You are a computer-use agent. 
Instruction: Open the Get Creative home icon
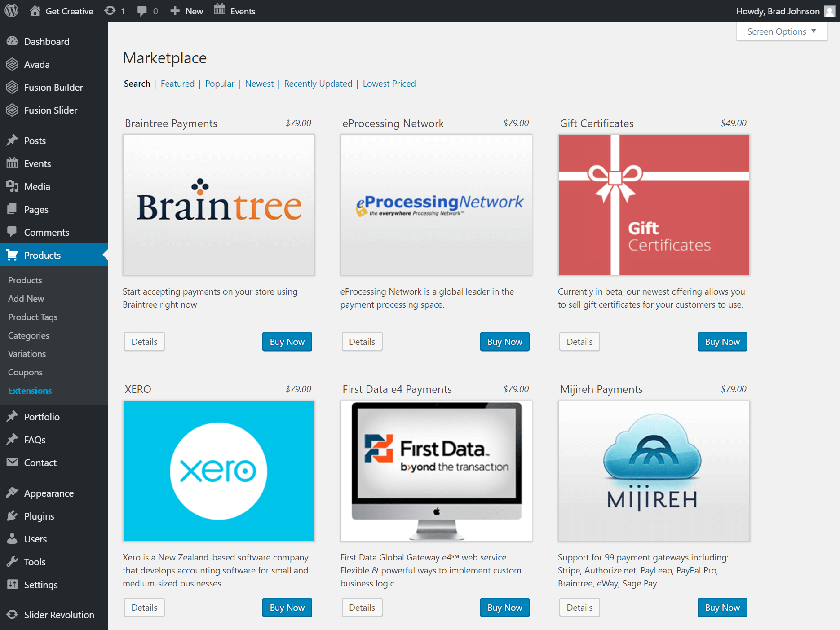point(35,11)
